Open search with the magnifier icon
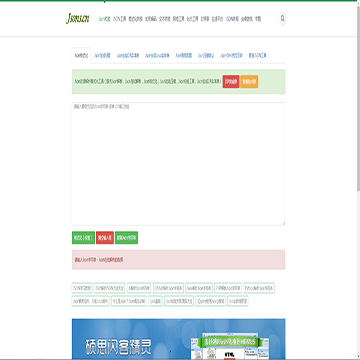 283,19
